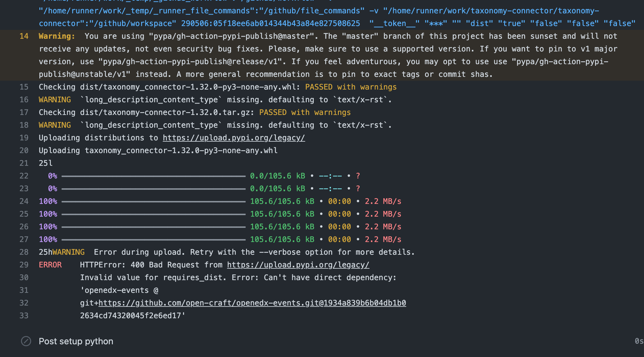Select log line number 30
Screen dimensions: 644x357
pos(24,278)
